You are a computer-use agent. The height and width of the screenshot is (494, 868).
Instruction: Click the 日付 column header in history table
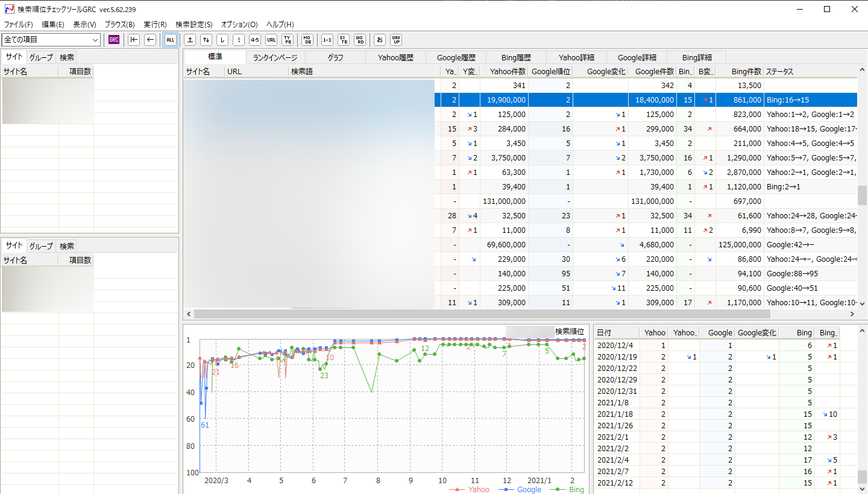[616, 333]
